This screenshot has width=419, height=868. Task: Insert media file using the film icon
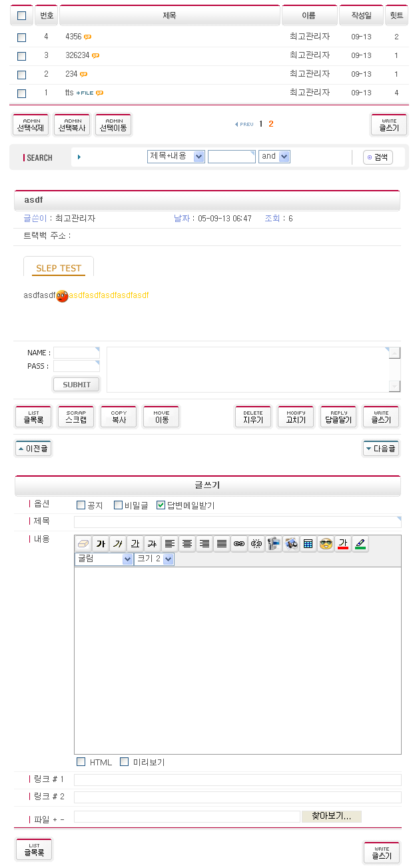click(x=274, y=544)
